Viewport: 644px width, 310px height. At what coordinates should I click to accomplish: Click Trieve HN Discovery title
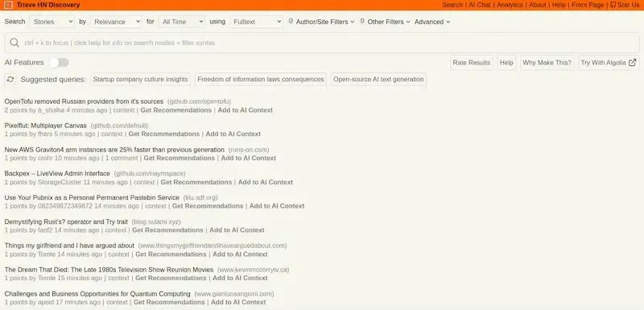click(48, 5)
